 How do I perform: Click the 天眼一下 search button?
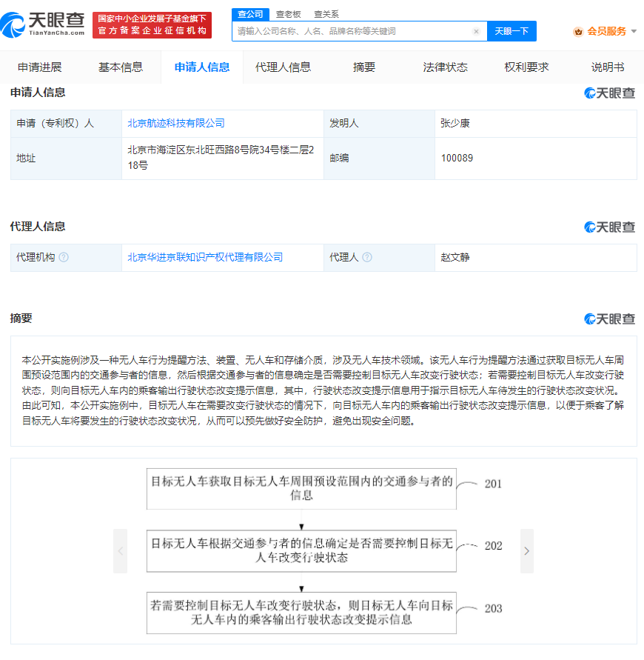pos(511,31)
